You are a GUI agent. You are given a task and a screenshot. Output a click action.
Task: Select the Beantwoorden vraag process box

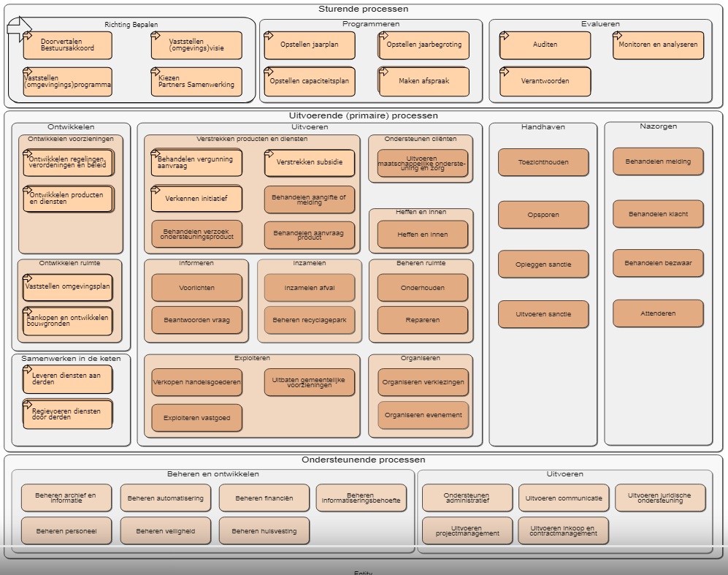click(197, 320)
